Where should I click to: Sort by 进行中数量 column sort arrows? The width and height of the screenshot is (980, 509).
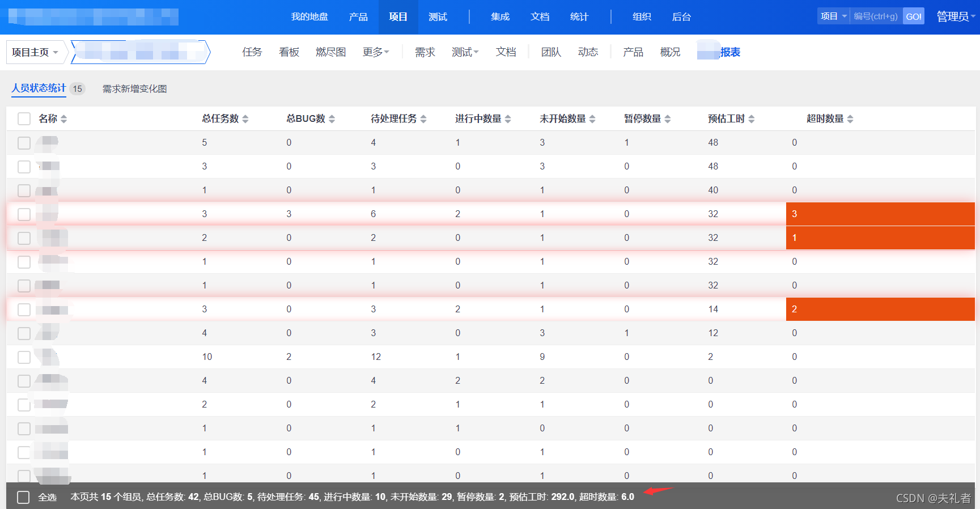pos(508,119)
